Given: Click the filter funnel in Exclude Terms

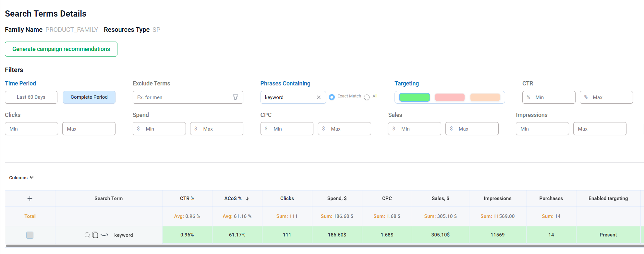Looking at the screenshot, I should pyautogui.click(x=236, y=97).
